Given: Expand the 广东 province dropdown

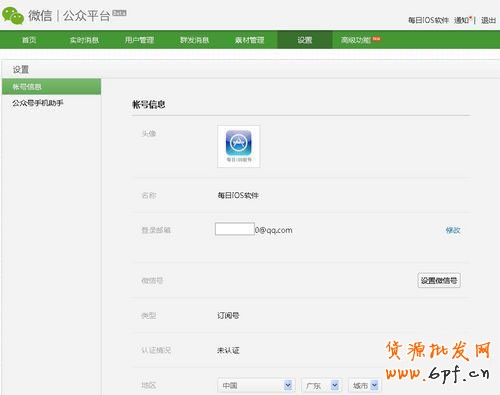Looking at the screenshot, I should click(x=322, y=386).
